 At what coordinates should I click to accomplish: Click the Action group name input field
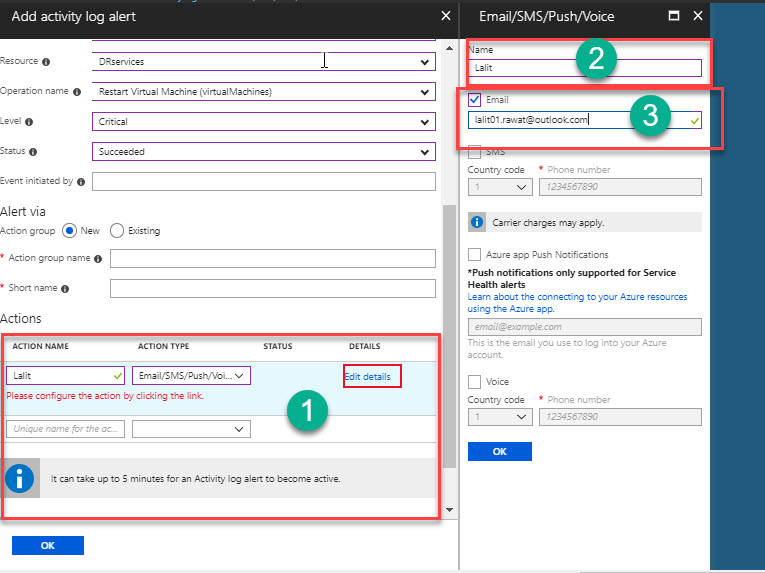(x=272, y=259)
